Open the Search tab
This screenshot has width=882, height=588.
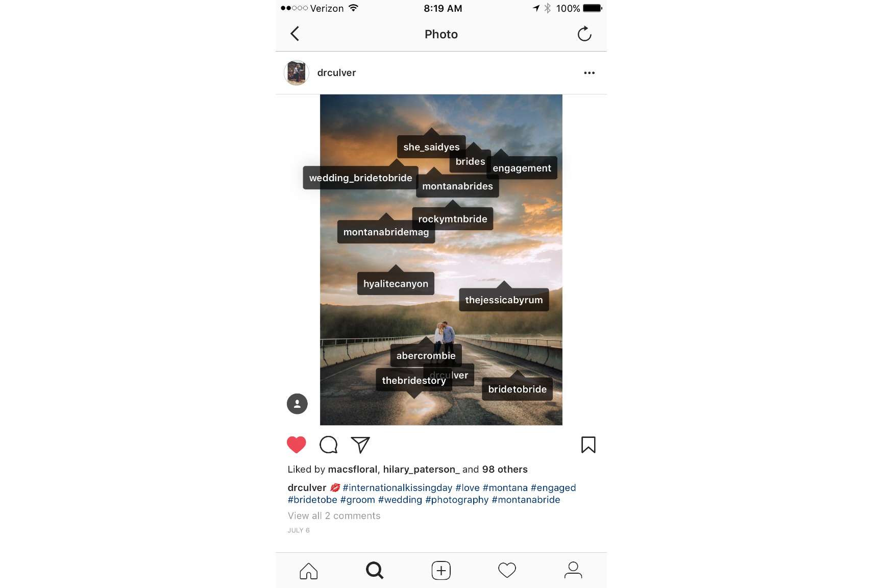pos(375,571)
